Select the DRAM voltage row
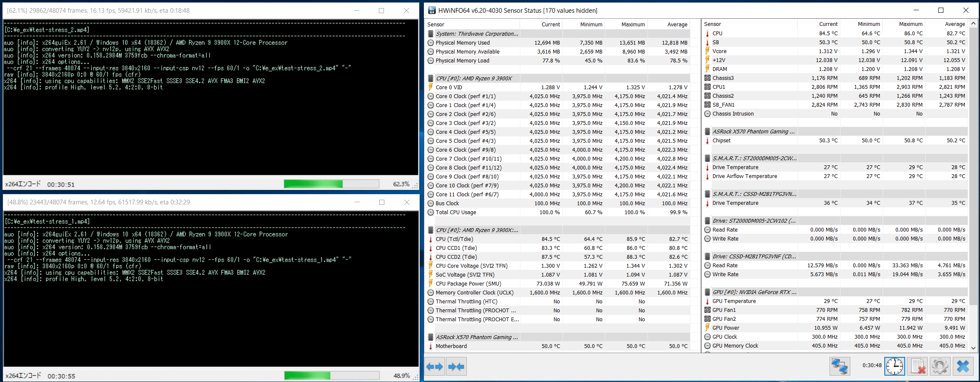 coord(835,69)
